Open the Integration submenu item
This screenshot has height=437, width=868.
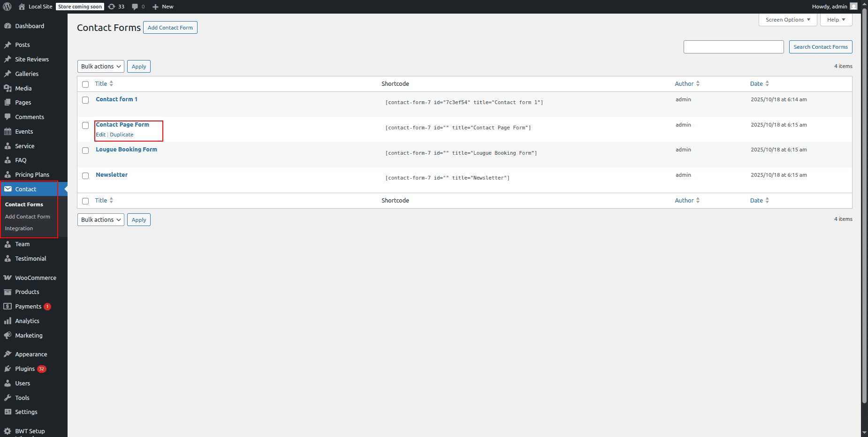click(x=19, y=229)
